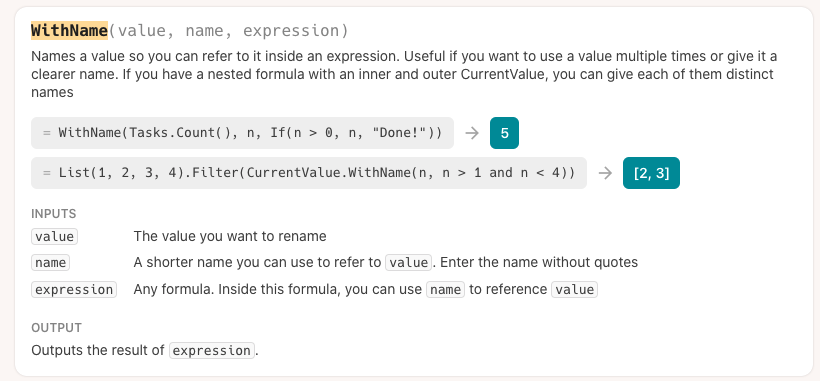Click the equals sign of the second example
This screenshot has width=820, height=381.
point(47,173)
